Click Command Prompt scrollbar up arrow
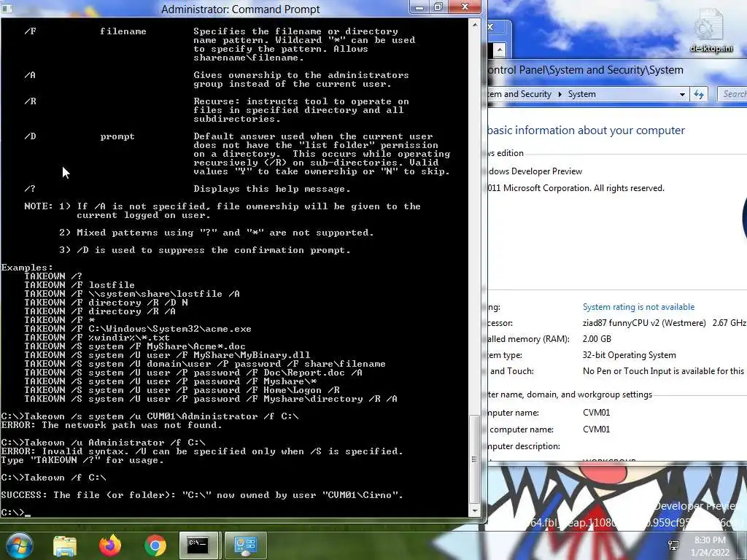This screenshot has height=560, width=747. 474,24
